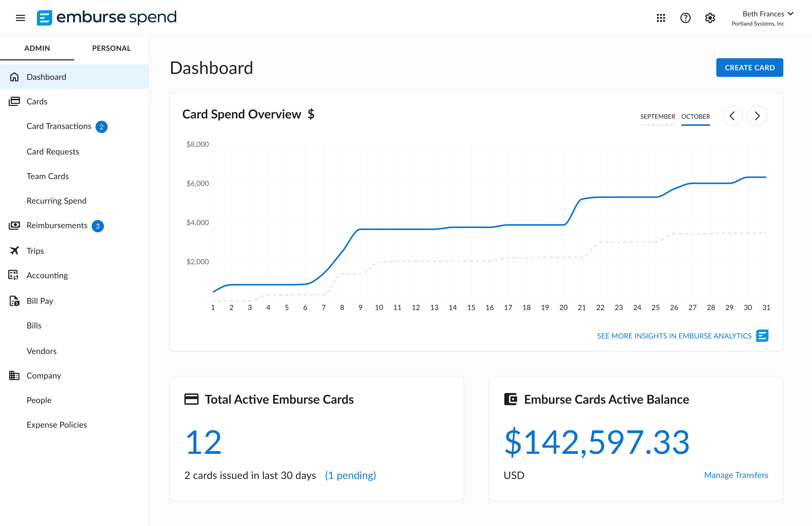The width and height of the screenshot is (812, 526).
Task: Toggle the October series legend
Action: (x=695, y=117)
